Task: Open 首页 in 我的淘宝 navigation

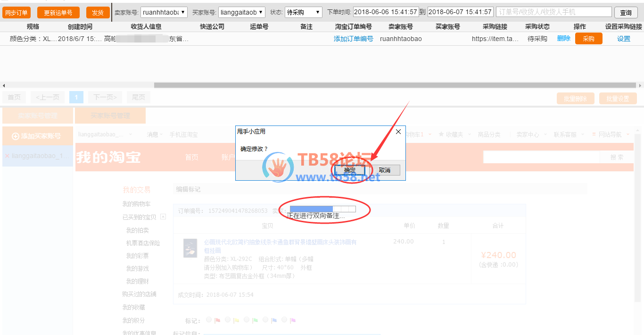Action: click(192, 157)
